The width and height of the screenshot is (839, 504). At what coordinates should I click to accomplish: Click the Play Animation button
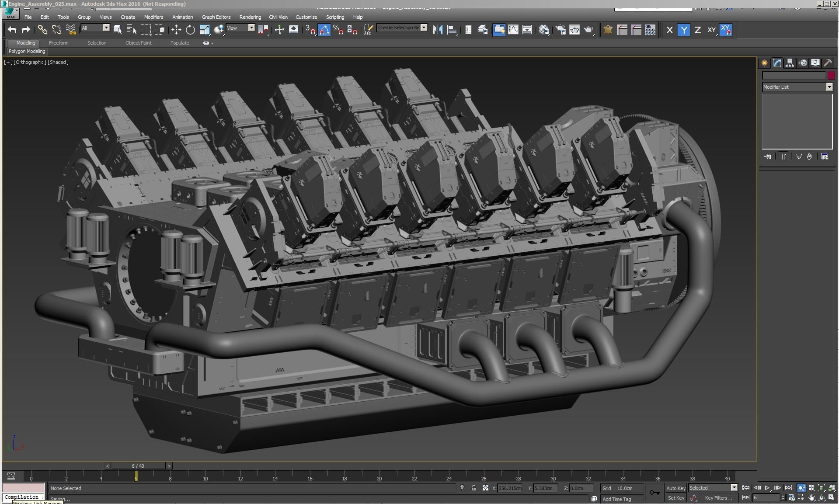767,488
